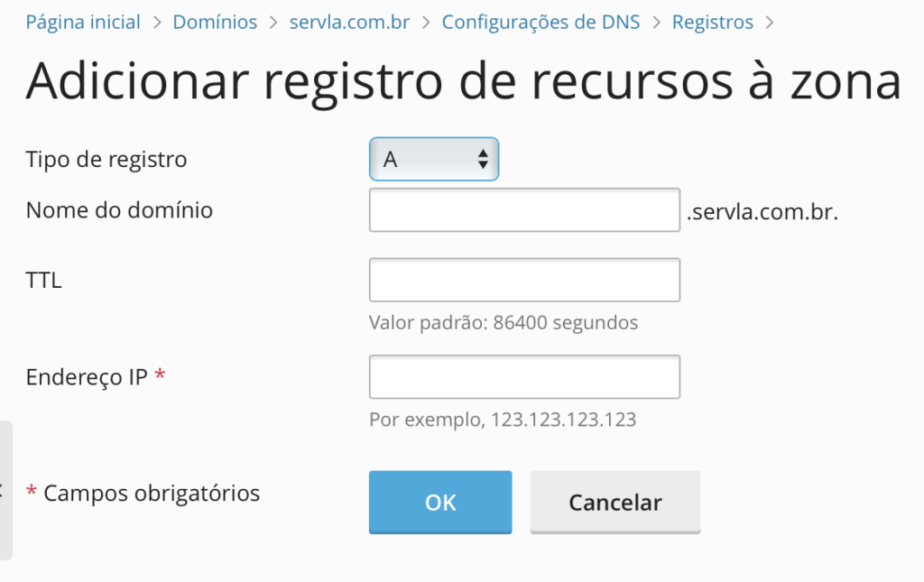Return to Registros breadcrumb
Viewport: 924px width, 582px height.
(713, 23)
